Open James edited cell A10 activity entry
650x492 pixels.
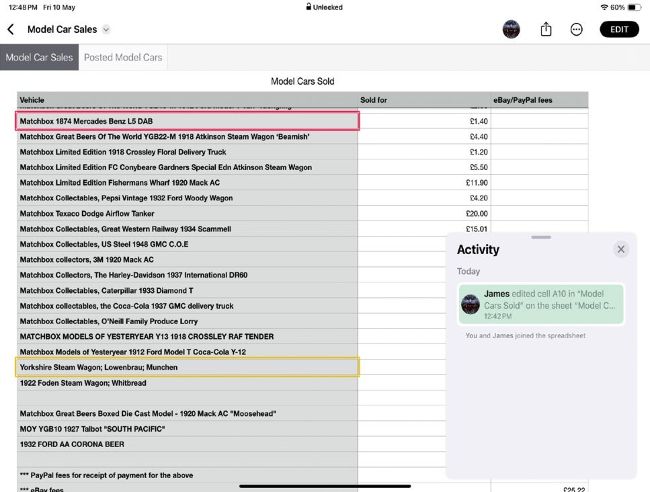tap(541, 304)
